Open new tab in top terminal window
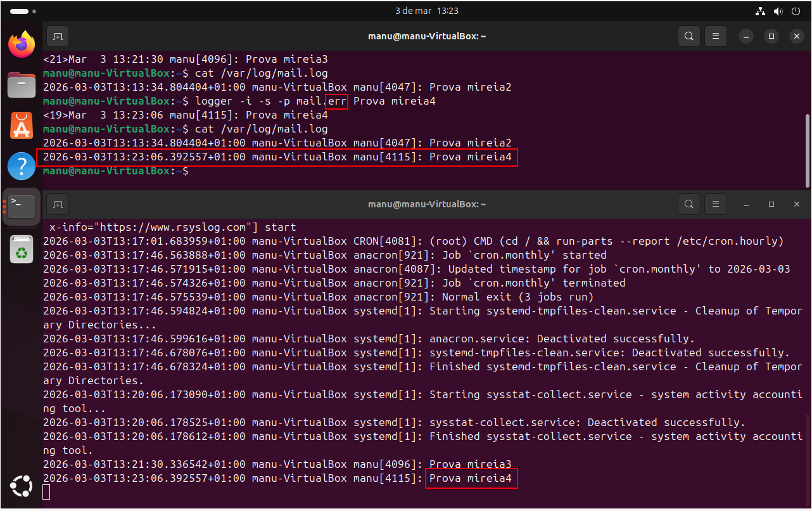Screen dimensions: 812x511 pyautogui.click(x=58, y=36)
